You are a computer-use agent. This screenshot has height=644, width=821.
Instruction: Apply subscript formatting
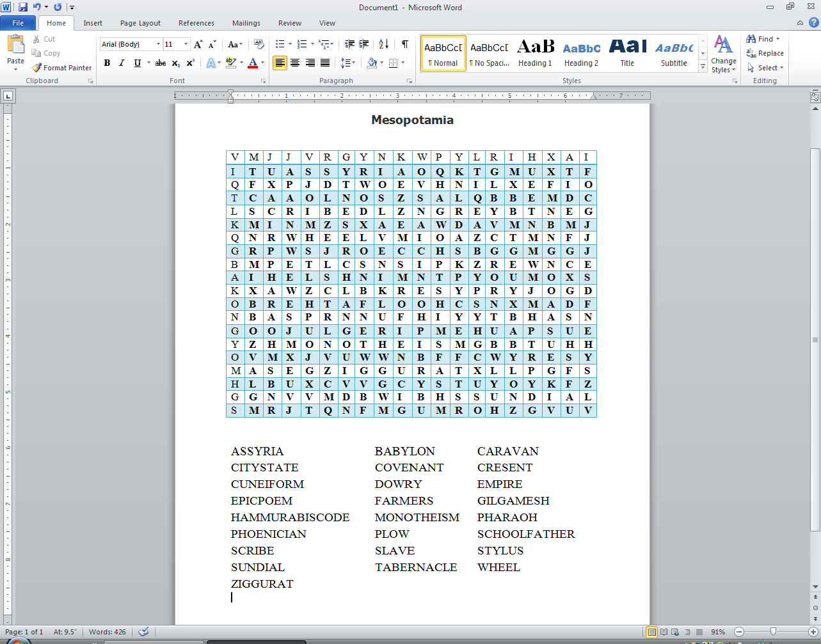[x=176, y=63]
